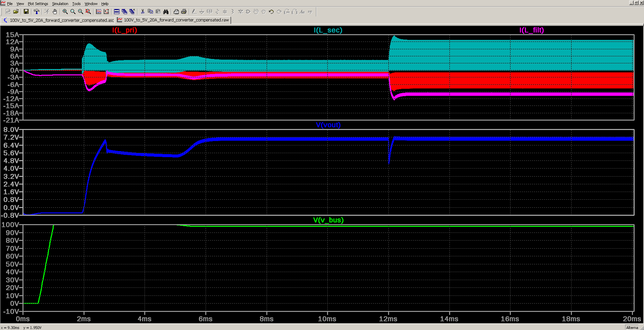Viewport: 644px width, 330px height.
Task: Select the Diode component icon
Action: click(240, 12)
